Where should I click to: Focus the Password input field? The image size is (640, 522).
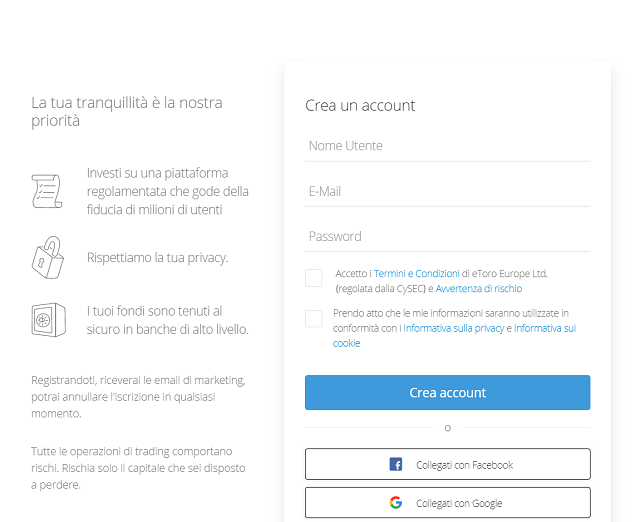447,236
